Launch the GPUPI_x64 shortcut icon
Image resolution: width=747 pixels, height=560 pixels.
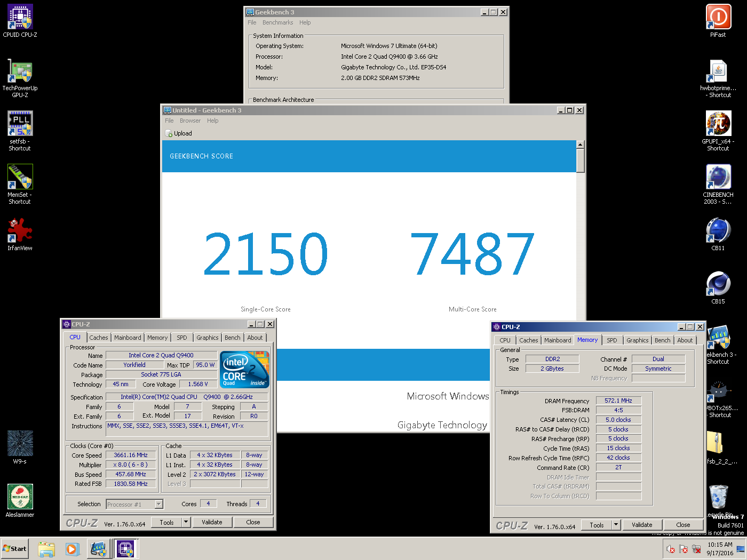[x=718, y=131]
